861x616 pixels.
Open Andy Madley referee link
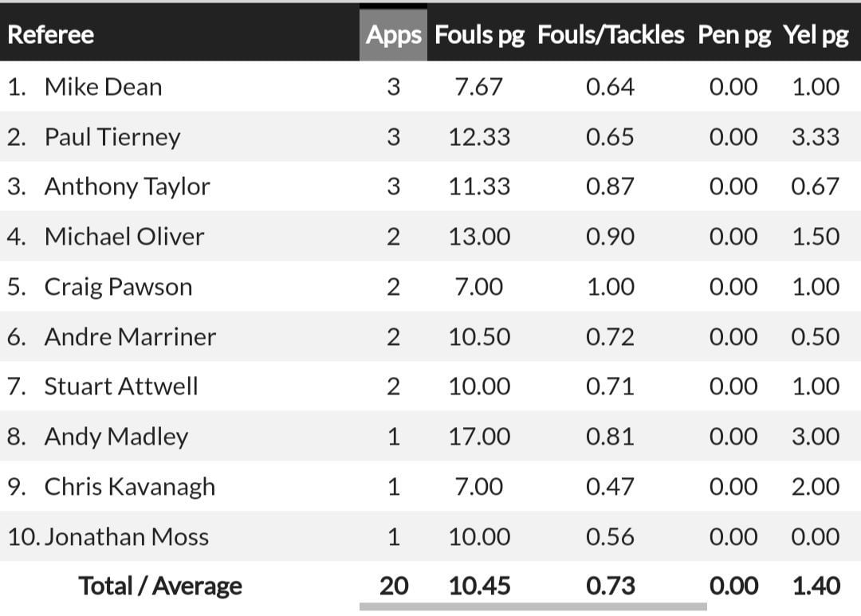pos(116,437)
